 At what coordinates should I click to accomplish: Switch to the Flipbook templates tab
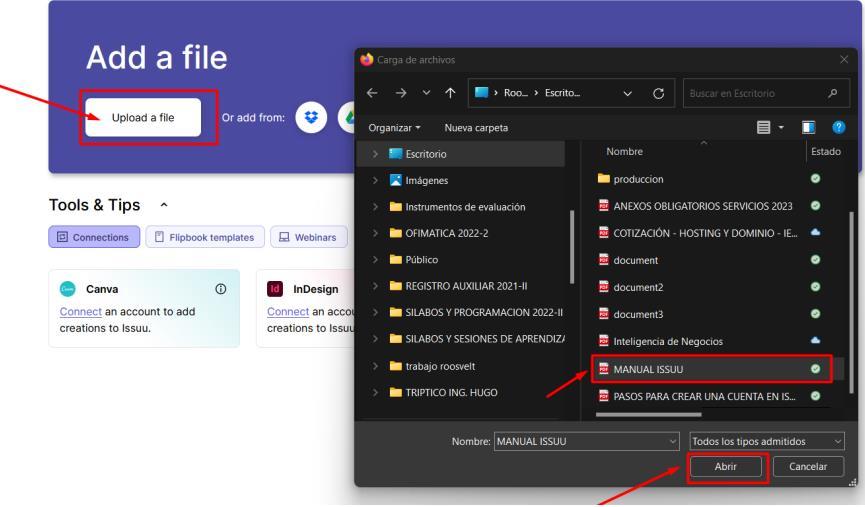pos(205,237)
